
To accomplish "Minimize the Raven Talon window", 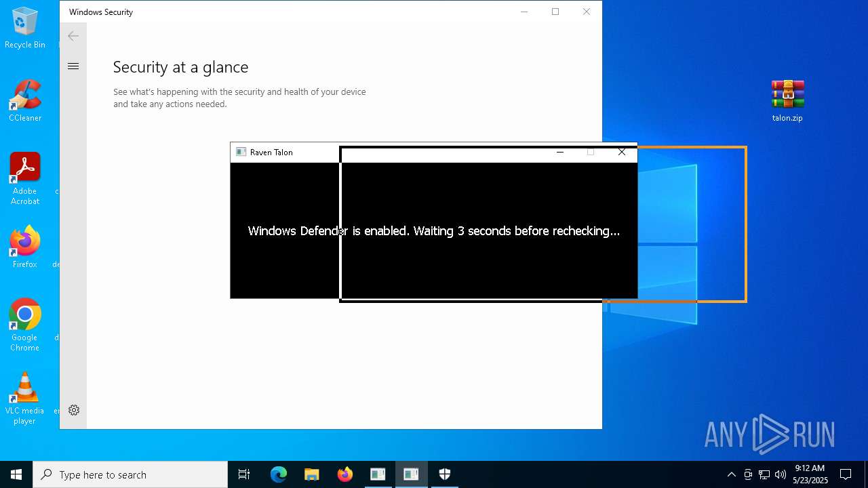I will coord(560,152).
